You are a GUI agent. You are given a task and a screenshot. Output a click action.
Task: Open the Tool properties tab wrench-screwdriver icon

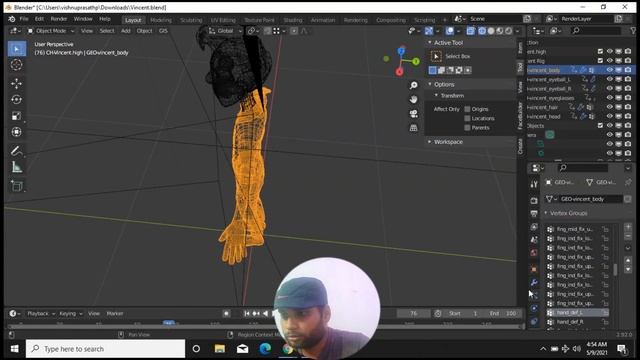pos(534,184)
